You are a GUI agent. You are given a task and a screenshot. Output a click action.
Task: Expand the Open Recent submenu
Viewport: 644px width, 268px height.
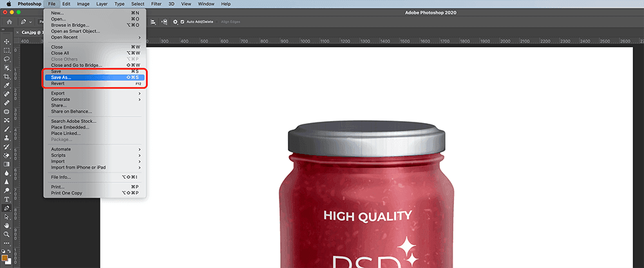[95, 37]
